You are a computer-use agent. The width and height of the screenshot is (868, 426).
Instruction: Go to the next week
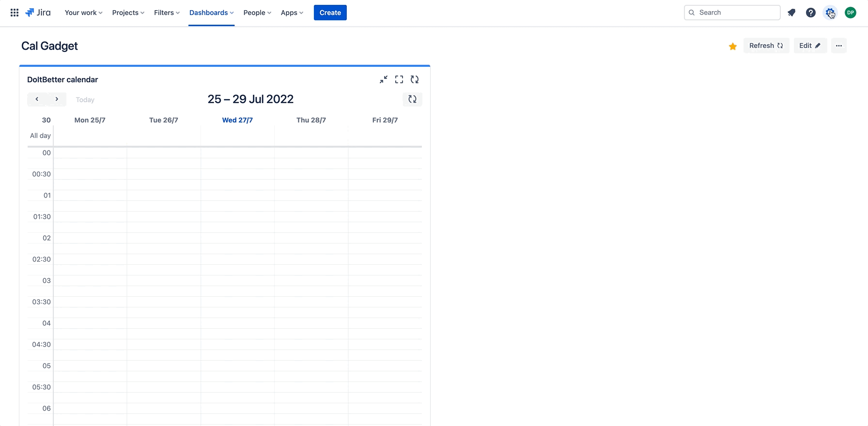tap(57, 99)
